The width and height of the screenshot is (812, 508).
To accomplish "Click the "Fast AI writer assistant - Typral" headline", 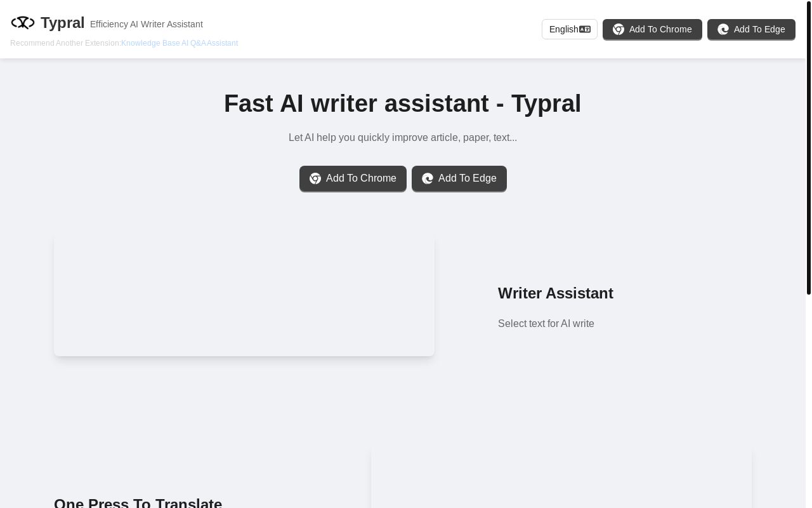I will 402,104.
